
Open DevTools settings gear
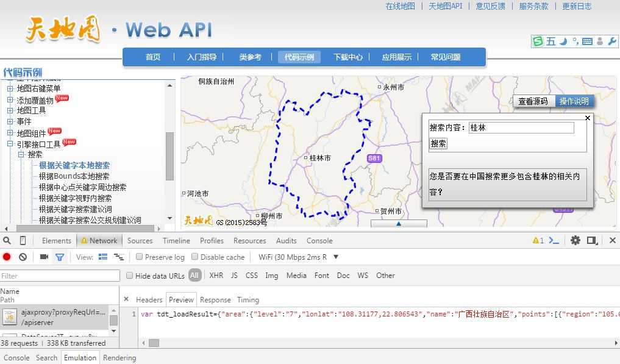click(x=575, y=240)
